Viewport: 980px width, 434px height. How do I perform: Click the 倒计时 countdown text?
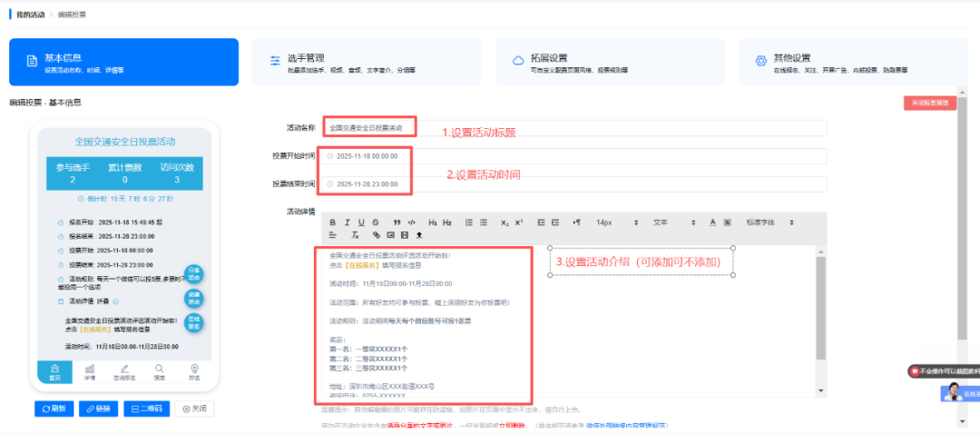click(123, 198)
